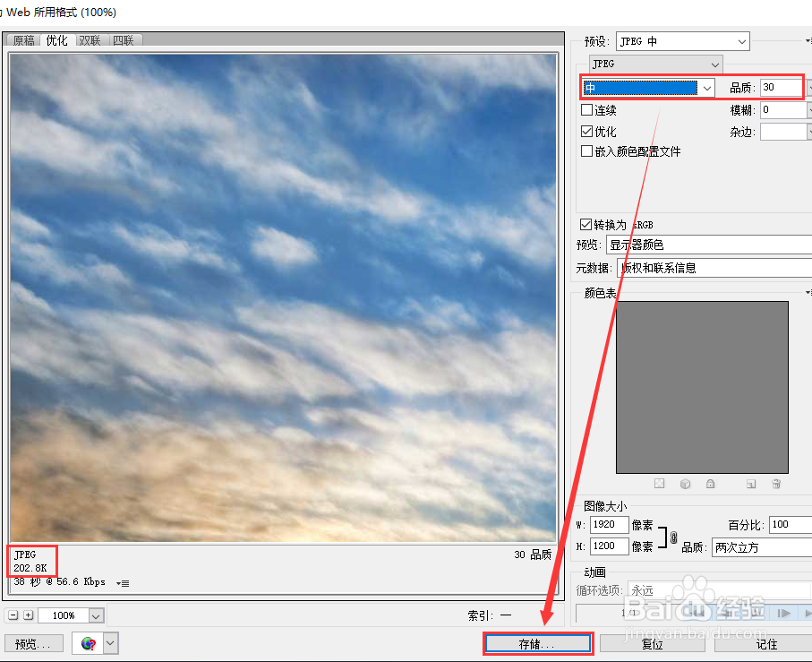The height and width of the screenshot is (662, 812).
Task: Click the 百分比 percent field showing 100
Action: point(791,525)
